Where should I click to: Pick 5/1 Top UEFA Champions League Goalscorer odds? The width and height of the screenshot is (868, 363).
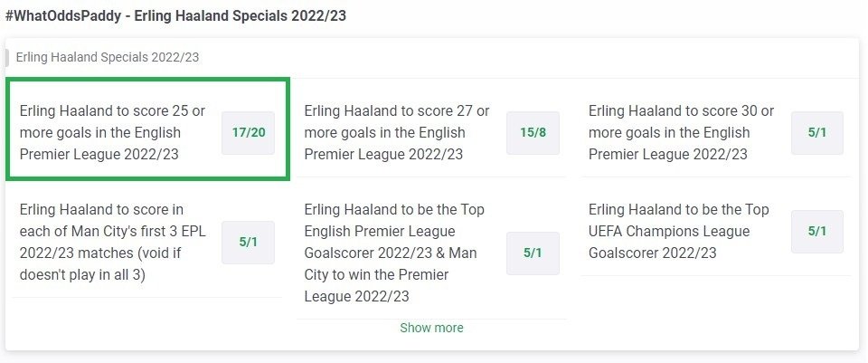point(816,231)
